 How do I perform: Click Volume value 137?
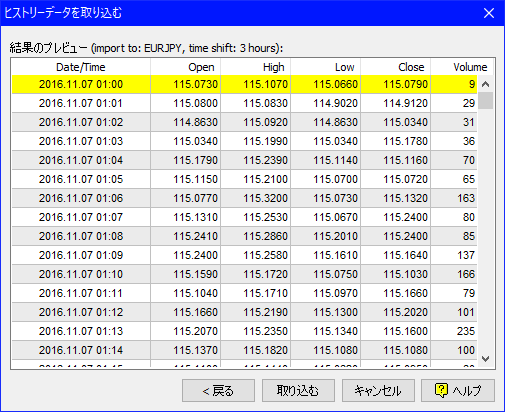coord(466,255)
